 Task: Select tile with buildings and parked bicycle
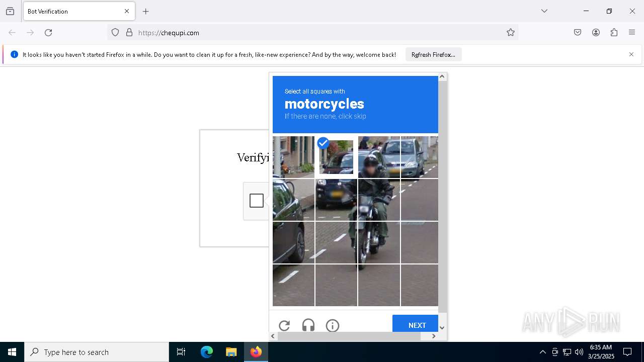[293, 157]
